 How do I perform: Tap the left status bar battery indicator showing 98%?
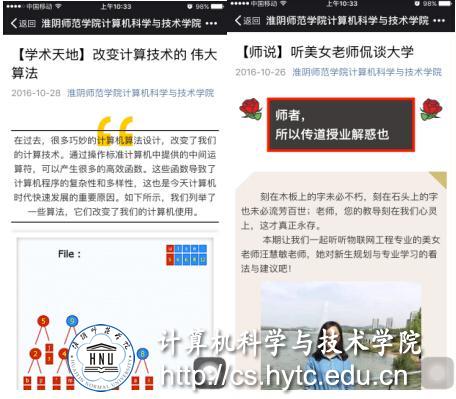210,6
